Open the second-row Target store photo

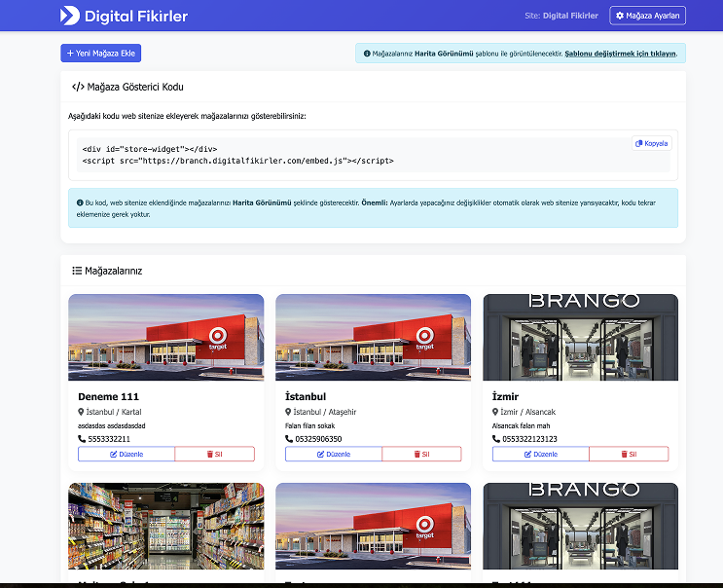click(x=373, y=526)
